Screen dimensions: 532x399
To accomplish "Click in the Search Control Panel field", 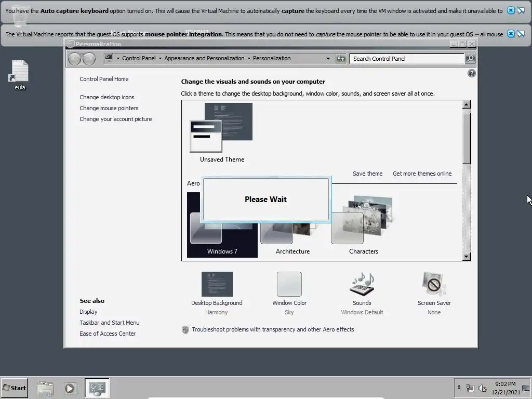I will 407,59.
